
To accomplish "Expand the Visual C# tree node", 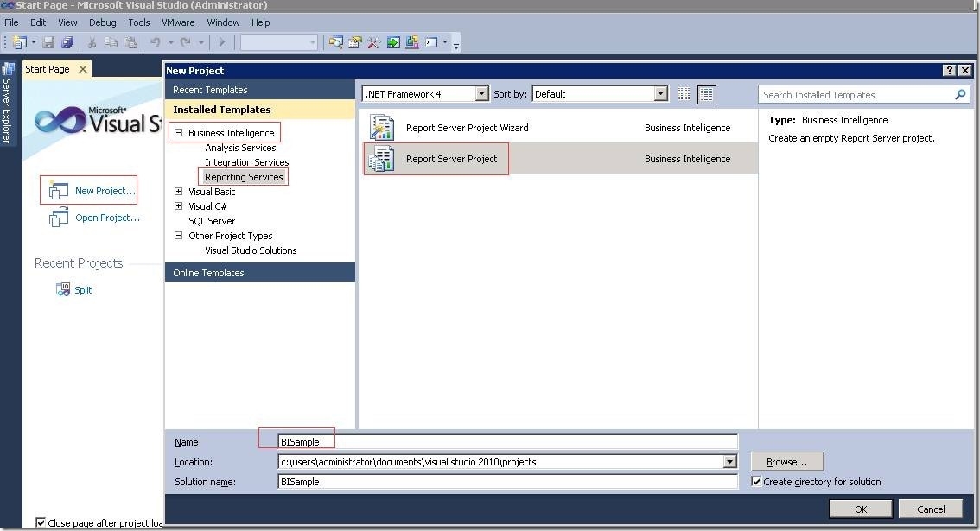I will tap(178, 206).
